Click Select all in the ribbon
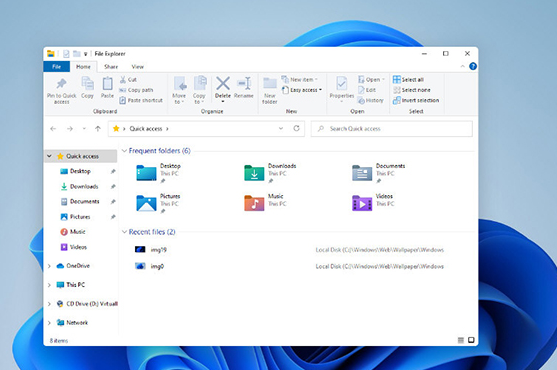This screenshot has height=370, width=557. (x=408, y=80)
